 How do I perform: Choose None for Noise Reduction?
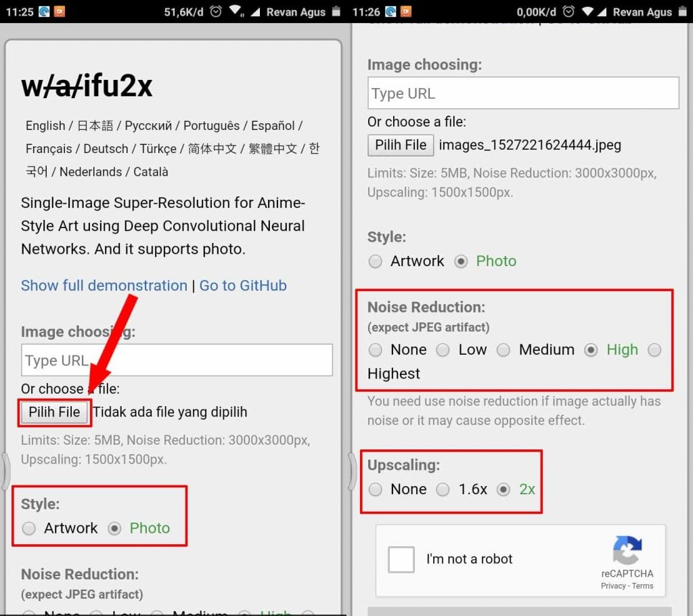click(x=375, y=350)
